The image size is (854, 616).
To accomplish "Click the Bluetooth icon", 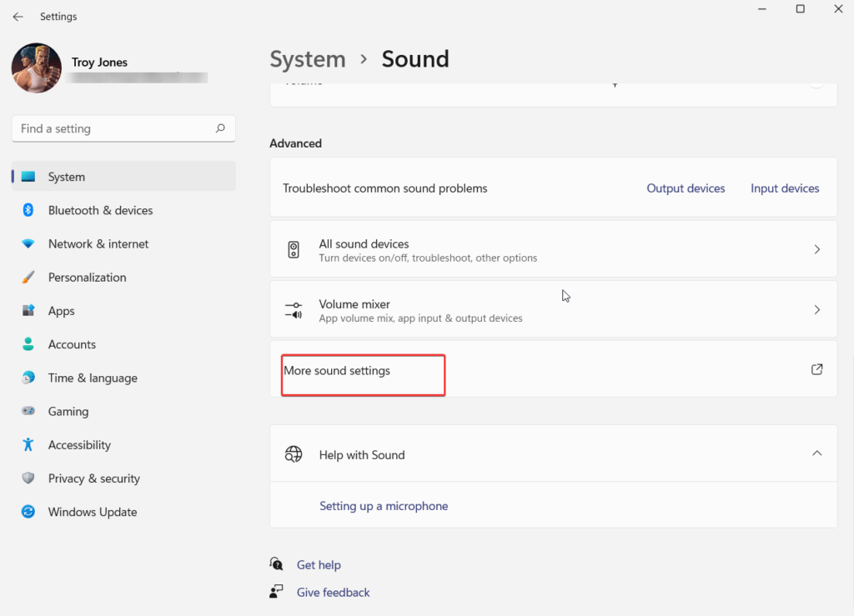I will [28, 210].
